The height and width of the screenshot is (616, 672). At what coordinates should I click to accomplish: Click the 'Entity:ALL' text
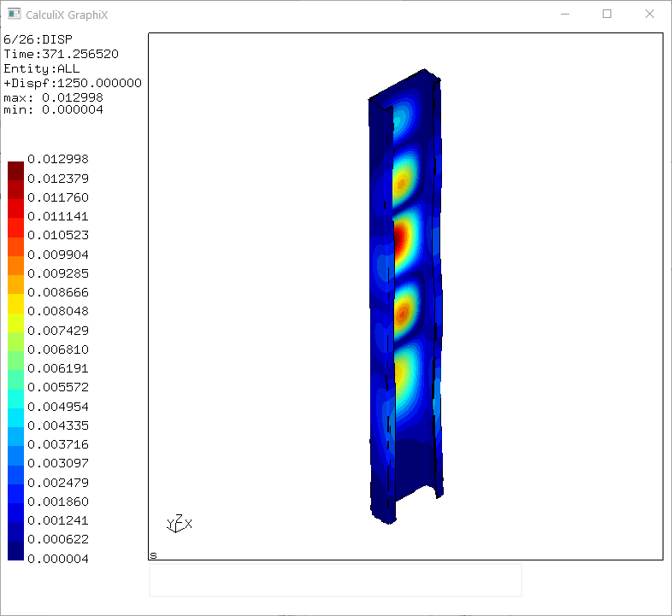(x=42, y=68)
